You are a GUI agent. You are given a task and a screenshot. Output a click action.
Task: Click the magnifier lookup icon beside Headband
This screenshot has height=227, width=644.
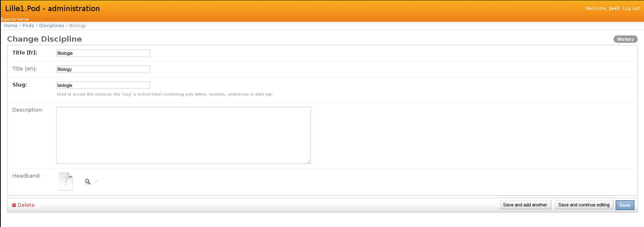coord(87,182)
